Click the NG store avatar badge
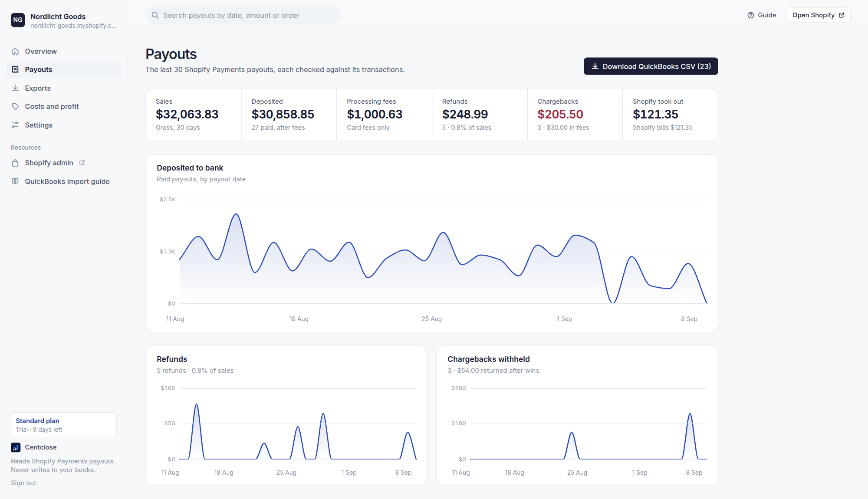This screenshot has height=499, width=868. (x=18, y=20)
